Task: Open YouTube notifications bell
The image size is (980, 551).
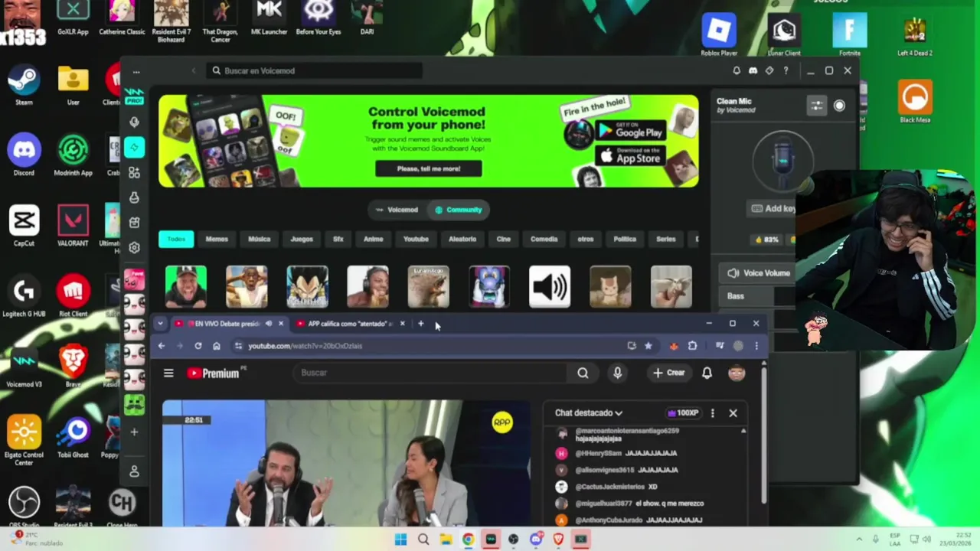Action: coord(707,373)
